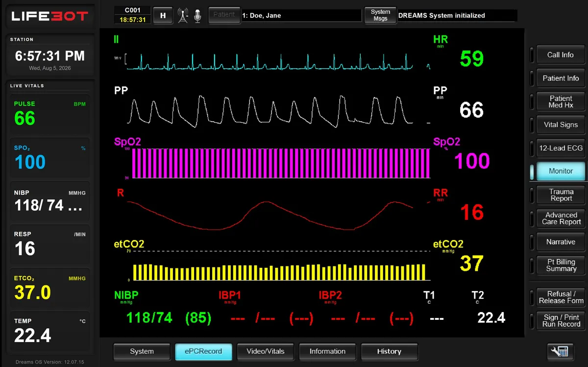Go to Patient Med Hx
Screen dimensions: 588x367
[x=561, y=102]
